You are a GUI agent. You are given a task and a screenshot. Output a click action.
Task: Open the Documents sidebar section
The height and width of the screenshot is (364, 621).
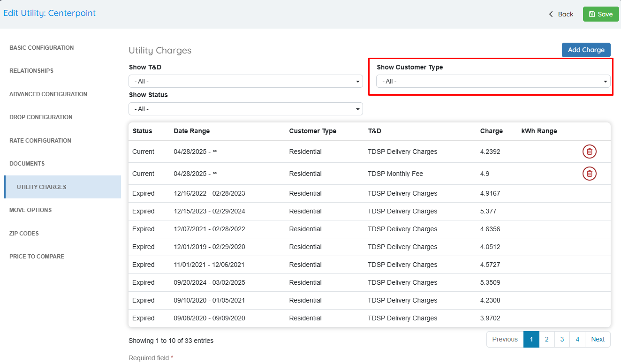pos(27,164)
